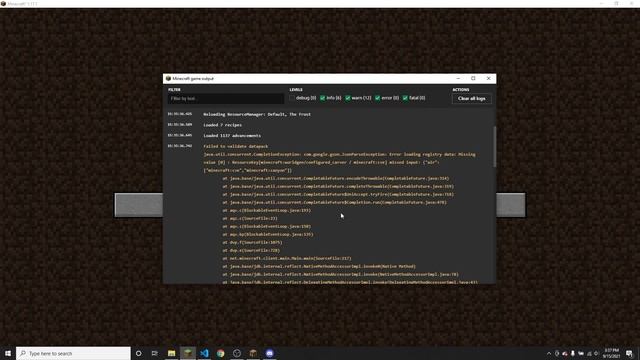
Task: Click the 'Loaded 1137 advancements' log line
Action: [x=232, y=136]
